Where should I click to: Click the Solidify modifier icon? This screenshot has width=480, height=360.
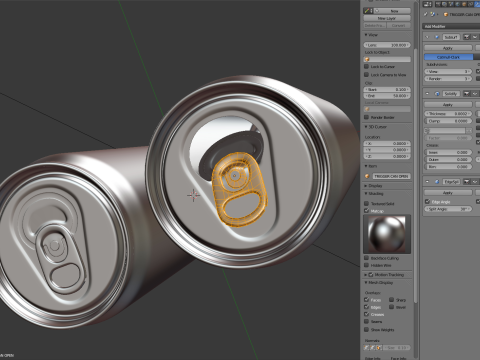pos(437,94)
